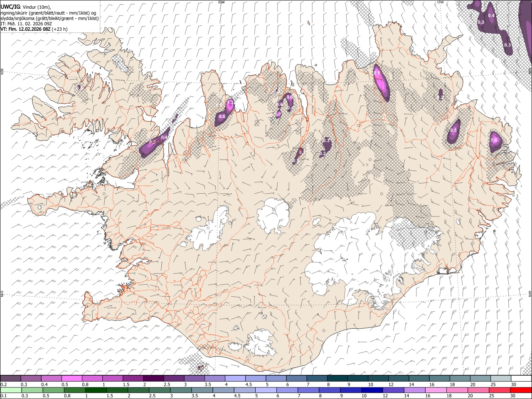Click 'Vindur (10m)' in the header
The image size is (532, 399).
click(x=36, y=7)
